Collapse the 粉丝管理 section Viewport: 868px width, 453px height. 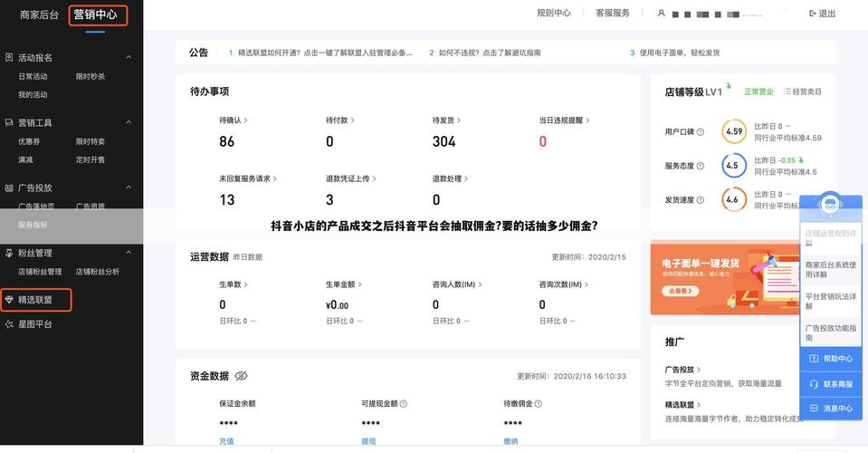point(129,253)
